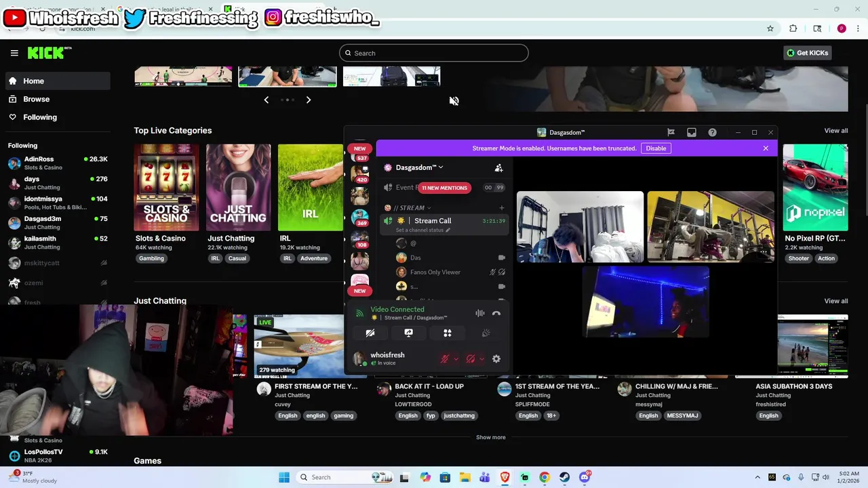
Task: Click the Adventure tag under IRL
Action: click(313, 258)
